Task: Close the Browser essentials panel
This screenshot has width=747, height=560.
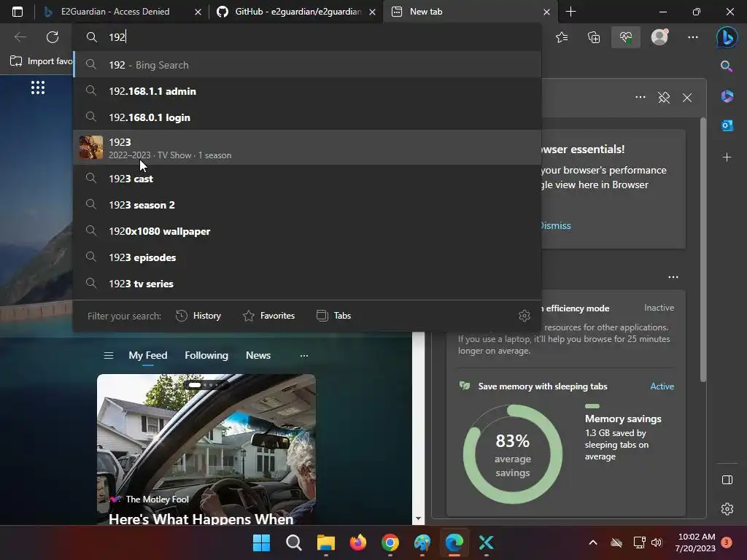Action: tap(687, 98)
